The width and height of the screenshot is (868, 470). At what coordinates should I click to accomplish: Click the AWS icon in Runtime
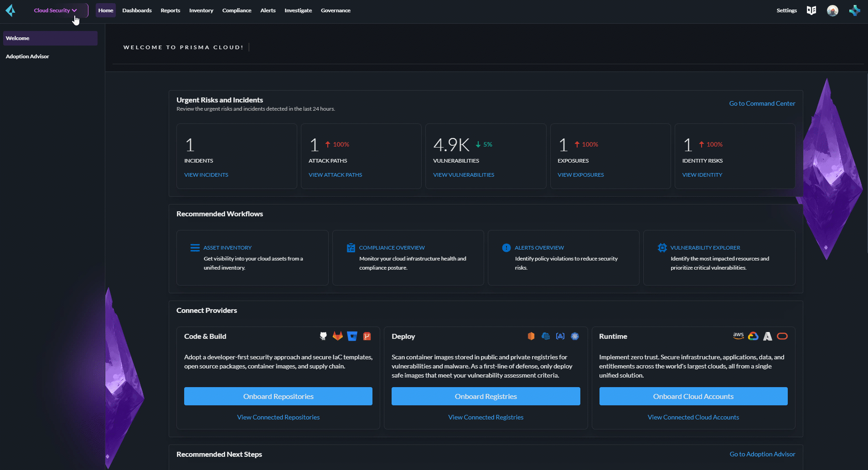click(x=738, y=336)
